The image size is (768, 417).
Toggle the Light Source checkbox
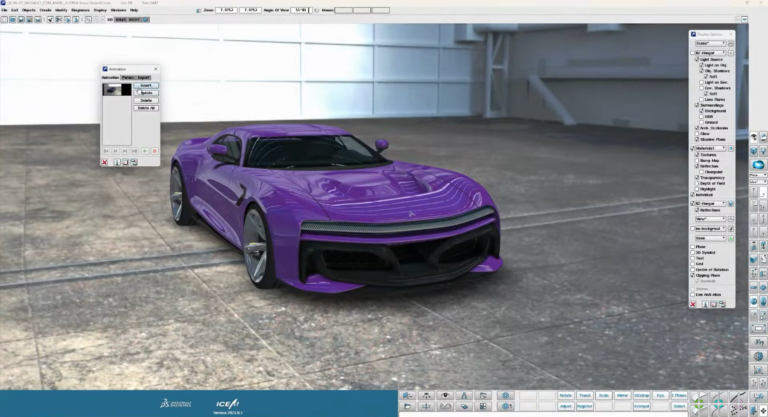(x=697, y=59)
